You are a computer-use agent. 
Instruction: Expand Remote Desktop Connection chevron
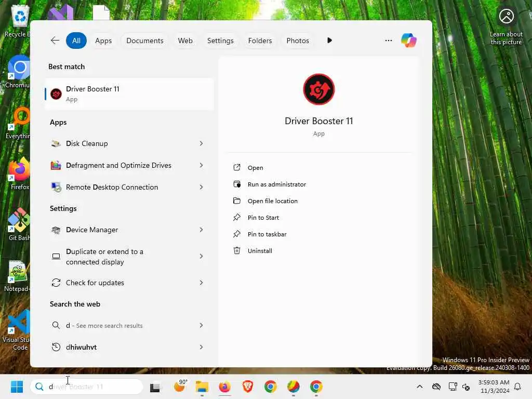pos(201,187)
